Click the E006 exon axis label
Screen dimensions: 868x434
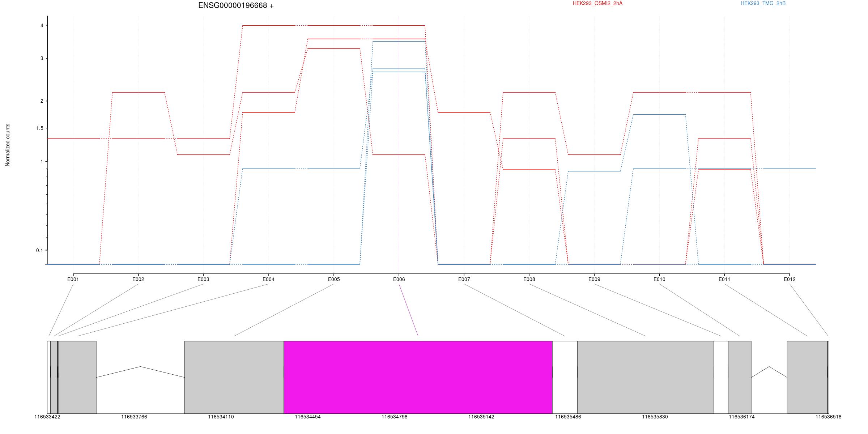(x=399, y=279)
